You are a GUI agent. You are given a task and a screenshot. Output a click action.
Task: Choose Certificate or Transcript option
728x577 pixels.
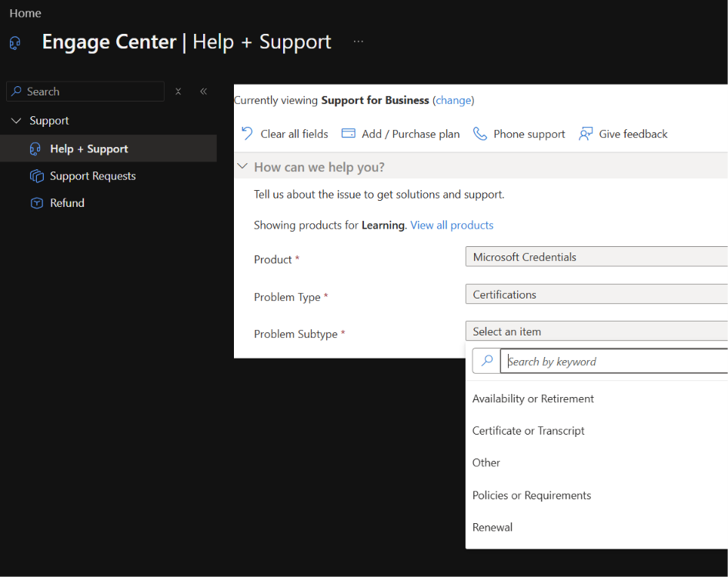click(529, 431)
